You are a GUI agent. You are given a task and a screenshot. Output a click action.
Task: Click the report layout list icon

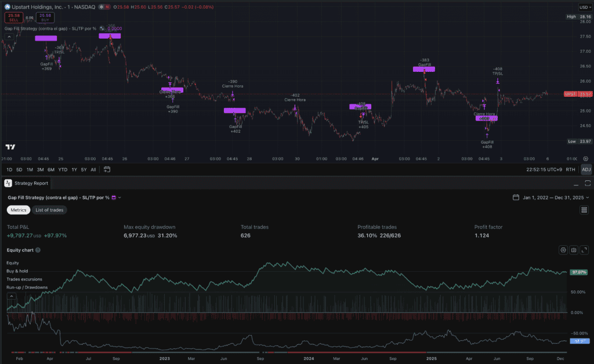click(584, 210)
